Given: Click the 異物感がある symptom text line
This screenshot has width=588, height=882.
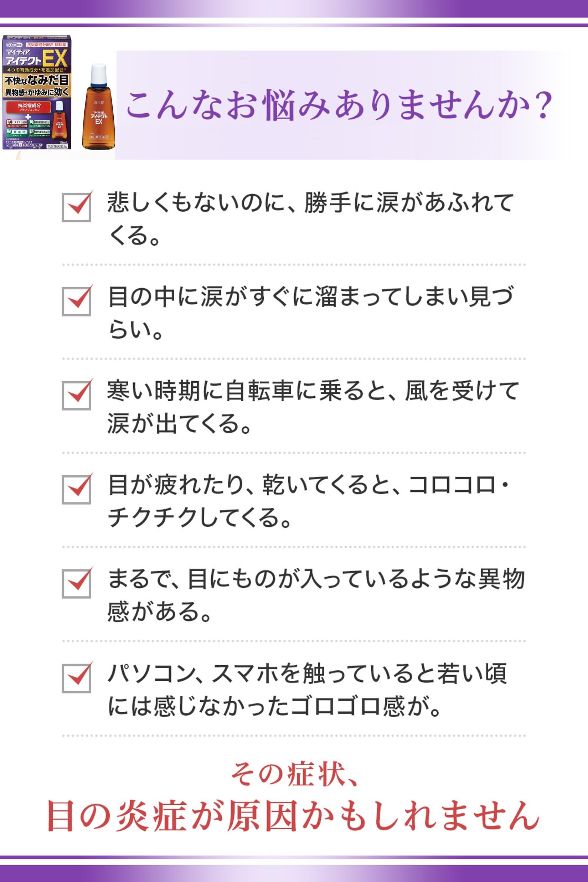Looking at the screenshot, I should (159, 612).
